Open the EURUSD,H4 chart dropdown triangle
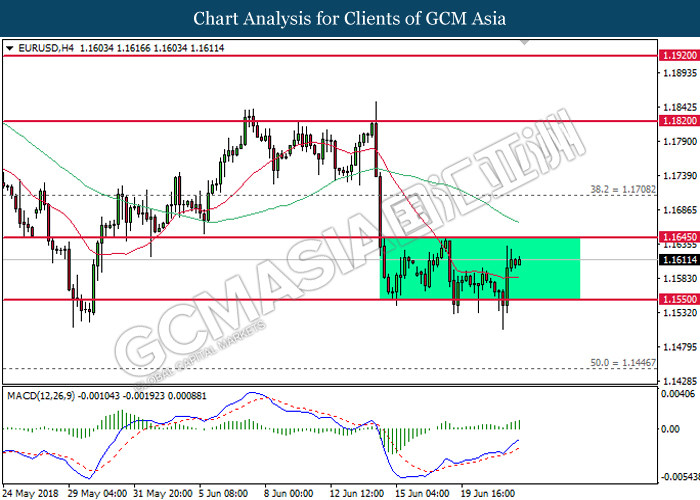Image resolution: width=700 pixels, height=500 pixels. click(9, 48)
